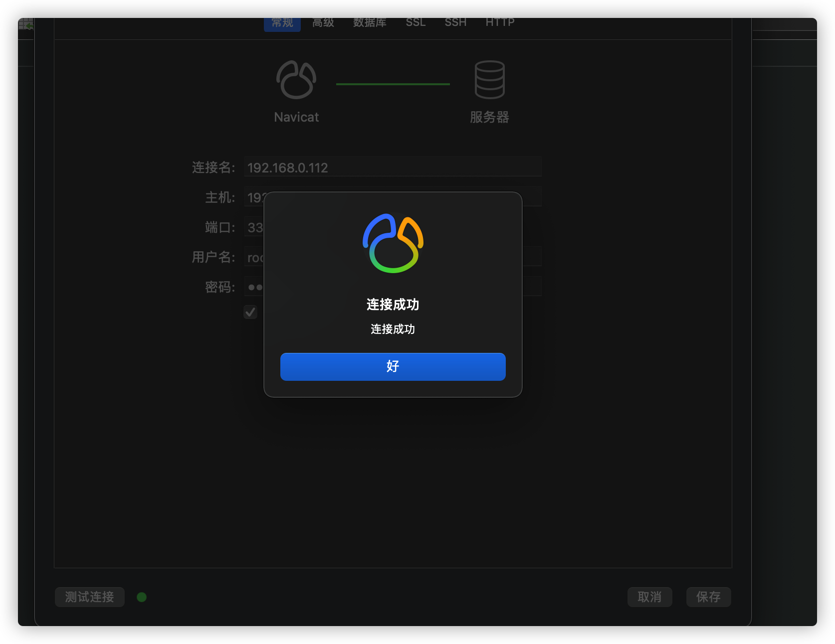This screenshot has height=644, width=835.
Task: Toggle the checkbox below the 密码 field
Action: [x=250, y=312]
